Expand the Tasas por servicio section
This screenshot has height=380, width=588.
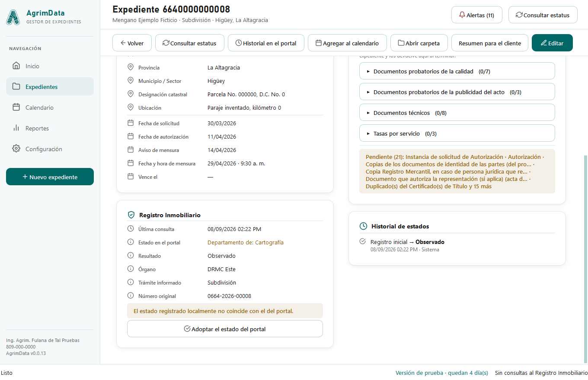[x=457, y=133]
